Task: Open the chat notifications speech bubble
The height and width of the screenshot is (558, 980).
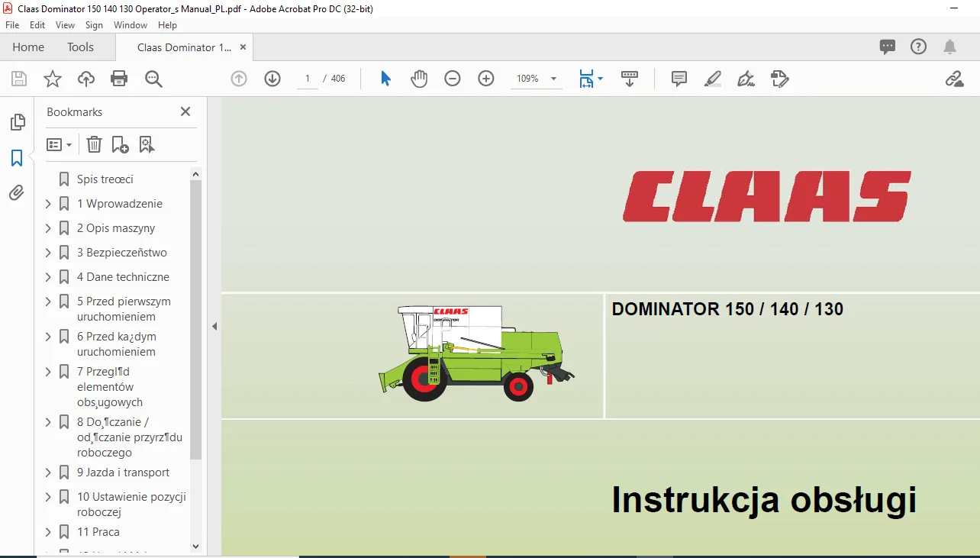Action: [x=888, y=47]
